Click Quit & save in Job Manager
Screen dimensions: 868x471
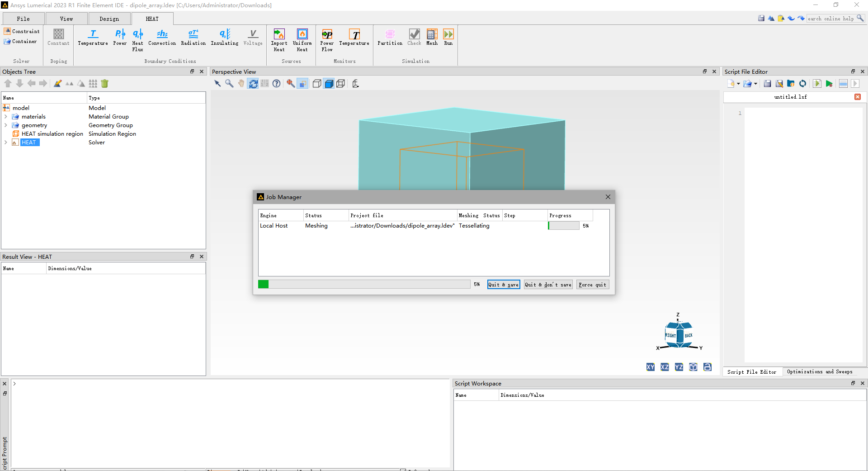coord(504,285)
